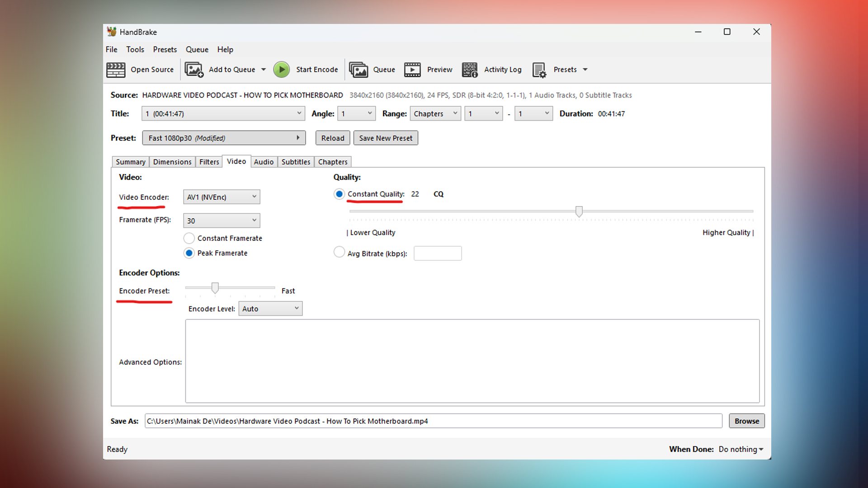This screenshot has width=868, height=488.
Task: Expand the Add to Queue dropdown arrow
Action: coord(264,70)
